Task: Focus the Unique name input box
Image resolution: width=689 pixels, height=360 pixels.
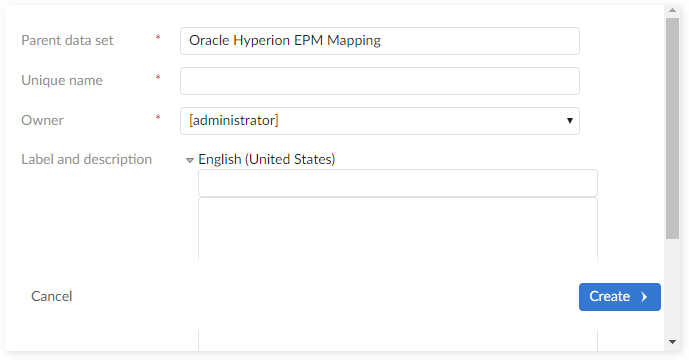Action: click(x=380, y=81)
